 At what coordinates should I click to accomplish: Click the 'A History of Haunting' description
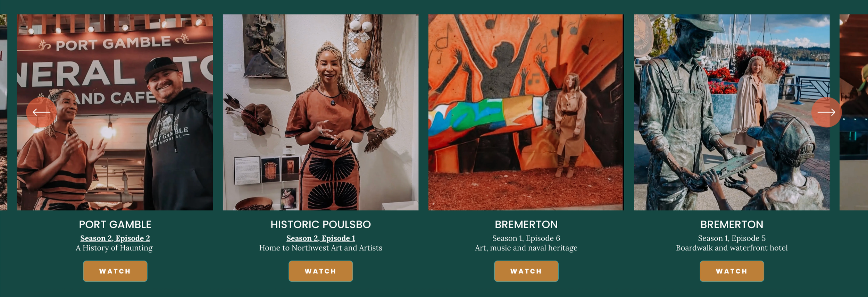pos(114,248)
